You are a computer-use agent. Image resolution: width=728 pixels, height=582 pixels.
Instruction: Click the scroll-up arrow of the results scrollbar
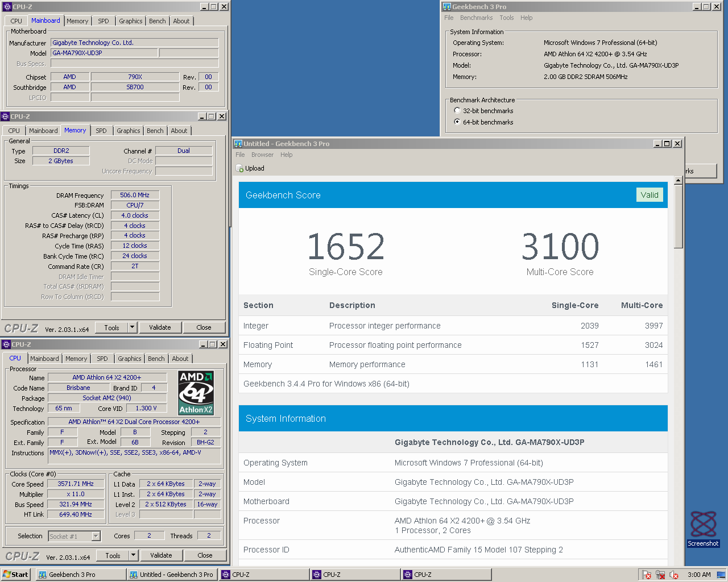(678, 180)
